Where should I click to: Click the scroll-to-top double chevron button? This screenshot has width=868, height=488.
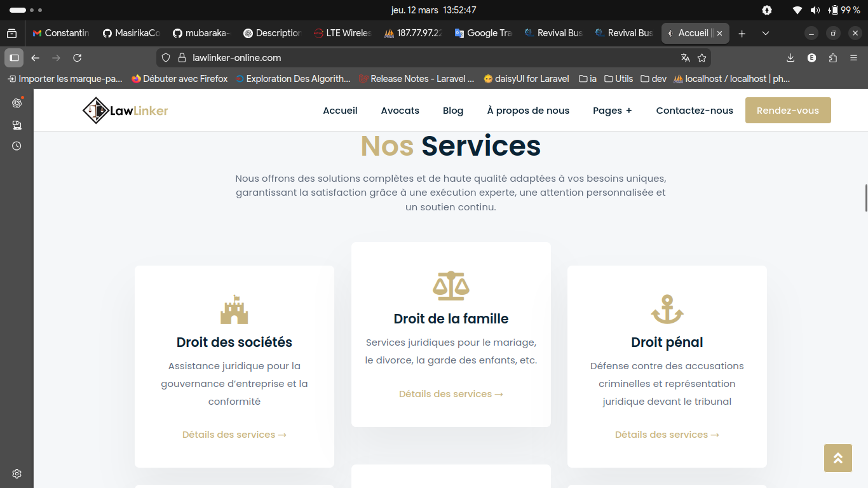pyautogui.click(x=837, y=457)
